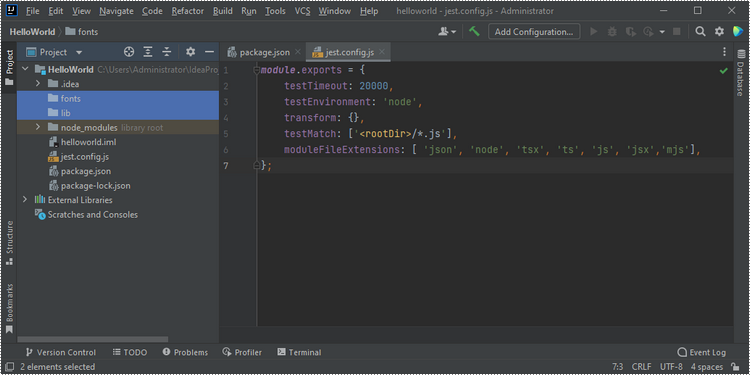The image size is (750, 375).
Task: Open the Event Log
Action: click(x=702, y=353)
